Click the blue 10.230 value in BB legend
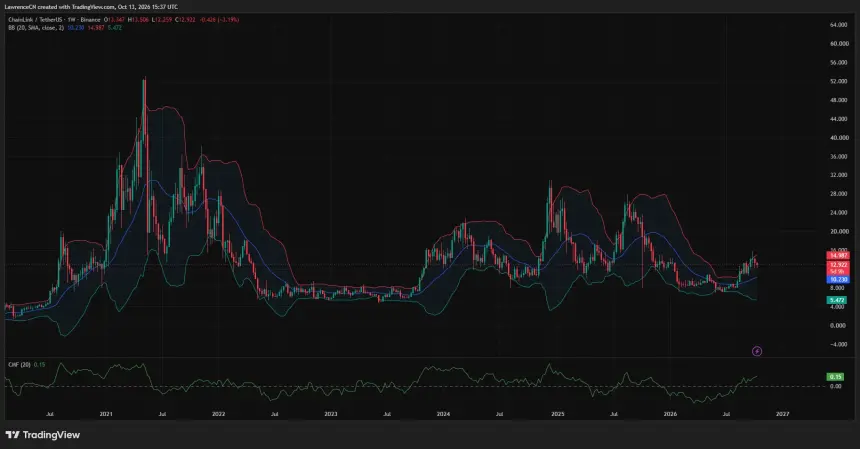This screenshot has height=449, width=860. click(x=76, y=27)
